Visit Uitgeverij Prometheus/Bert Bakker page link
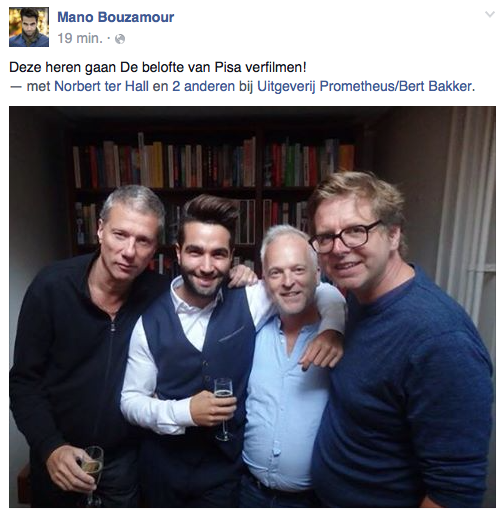The width and height of the screenshot is (503, 517). (x=365, y=87)
